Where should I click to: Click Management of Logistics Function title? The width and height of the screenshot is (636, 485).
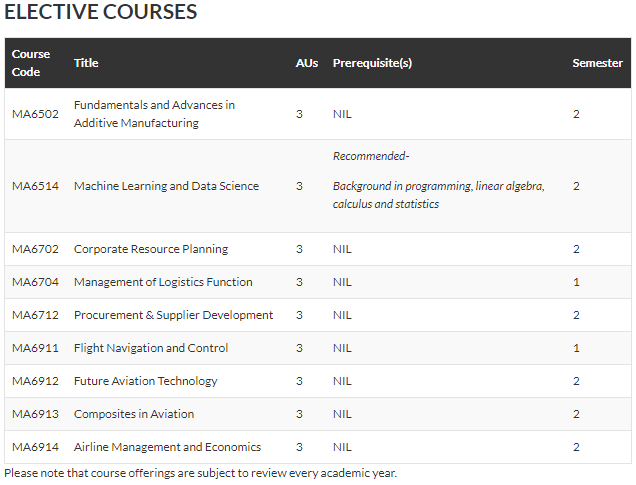(x=163, y=282)
